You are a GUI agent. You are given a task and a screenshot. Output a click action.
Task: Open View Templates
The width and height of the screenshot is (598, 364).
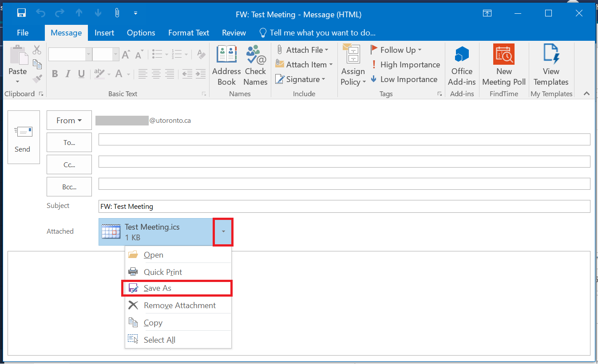coord(551,65)
